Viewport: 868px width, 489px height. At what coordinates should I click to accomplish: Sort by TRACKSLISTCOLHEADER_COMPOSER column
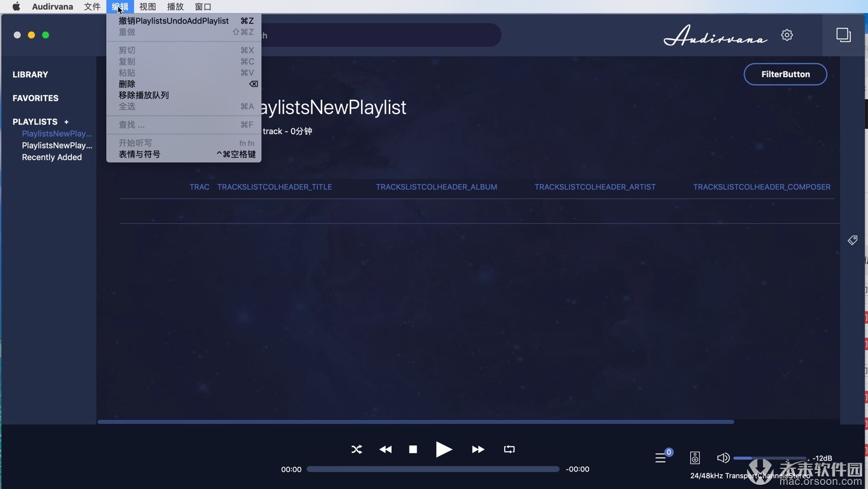pos(762,187)
